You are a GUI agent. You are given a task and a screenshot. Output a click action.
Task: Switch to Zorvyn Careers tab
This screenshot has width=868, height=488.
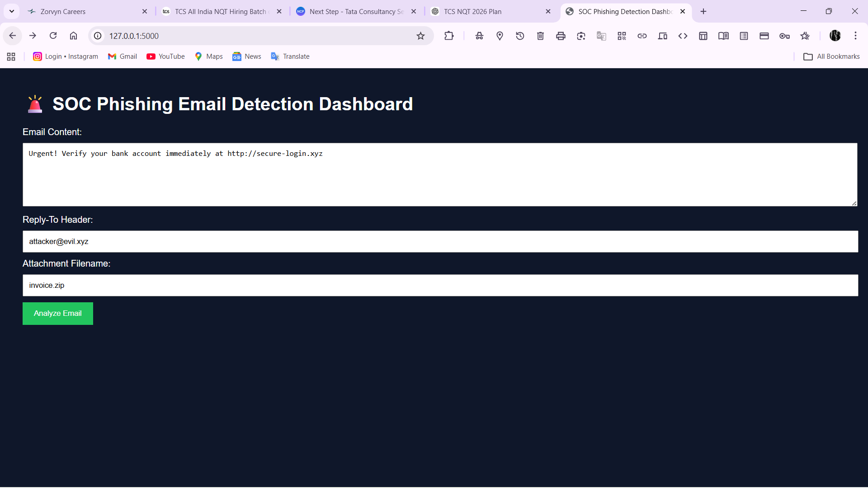[x=81, y=11]
